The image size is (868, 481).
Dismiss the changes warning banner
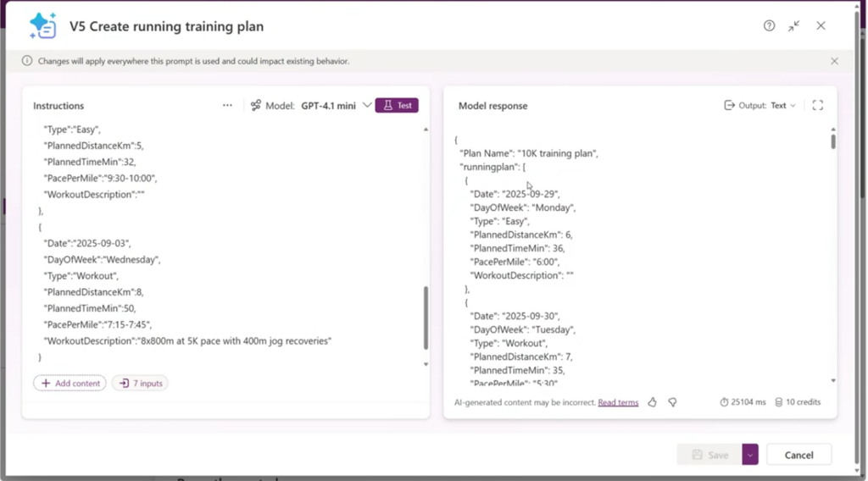pos(834,61)
